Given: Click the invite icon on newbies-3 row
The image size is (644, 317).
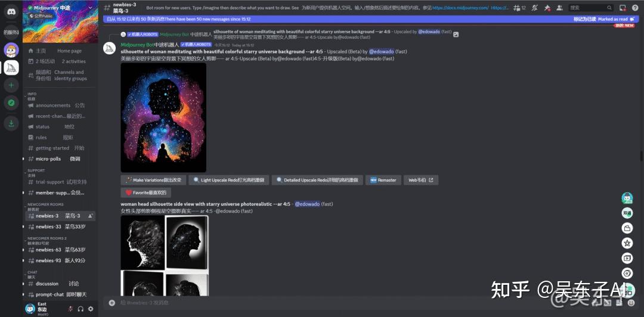Looking at the screenshot, I should pyautogui.click(x=91, y=216).
